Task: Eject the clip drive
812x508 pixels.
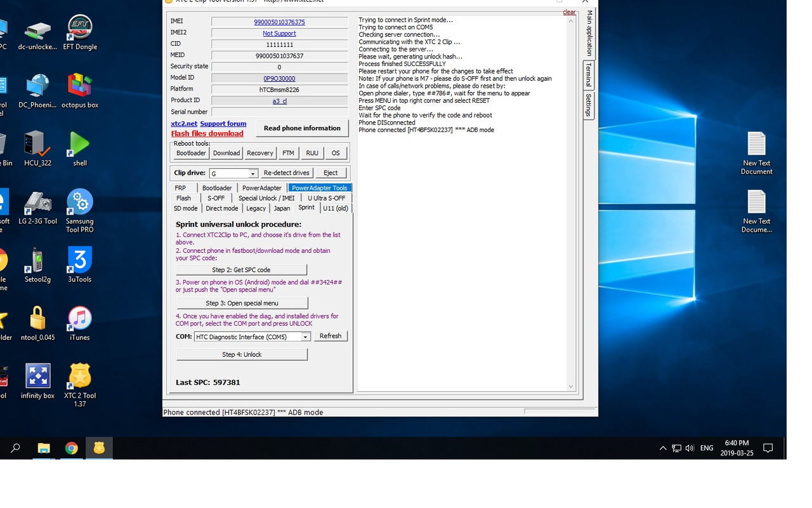Action: pyautogui.click(x=331, y=173)
